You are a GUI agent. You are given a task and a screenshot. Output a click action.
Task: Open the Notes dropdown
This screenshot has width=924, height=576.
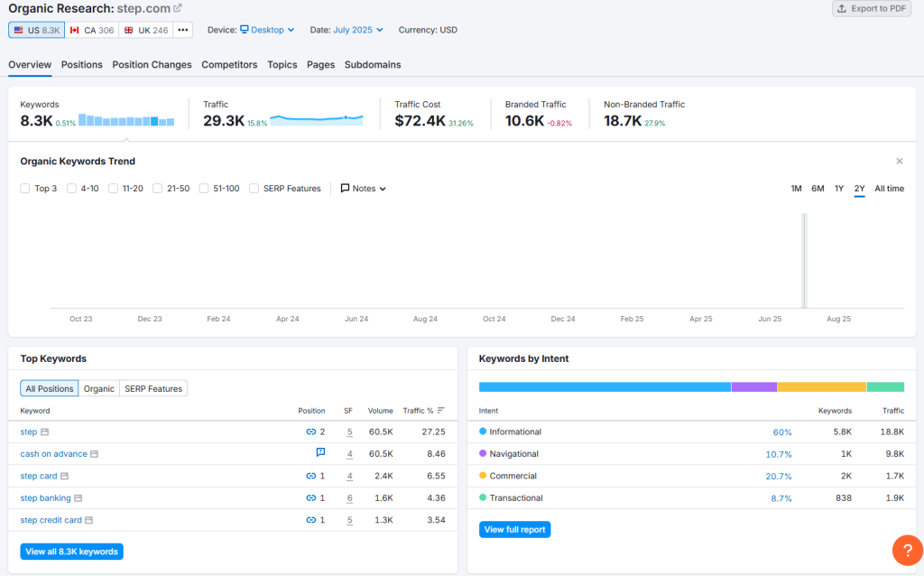(x=364, y=189)
